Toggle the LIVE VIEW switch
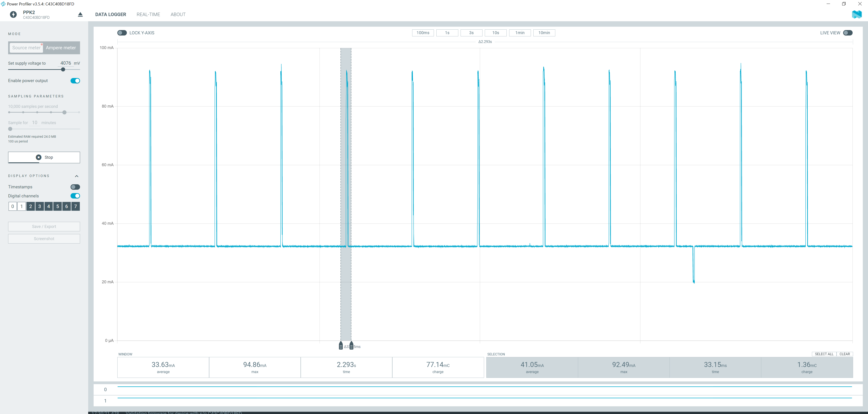 point(848,33)
